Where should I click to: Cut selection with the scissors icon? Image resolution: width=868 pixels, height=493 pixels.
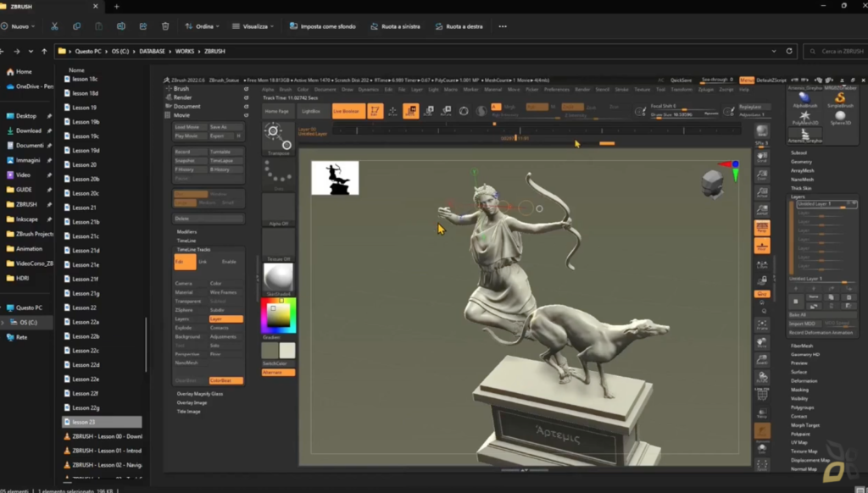[x=54, y=26]
